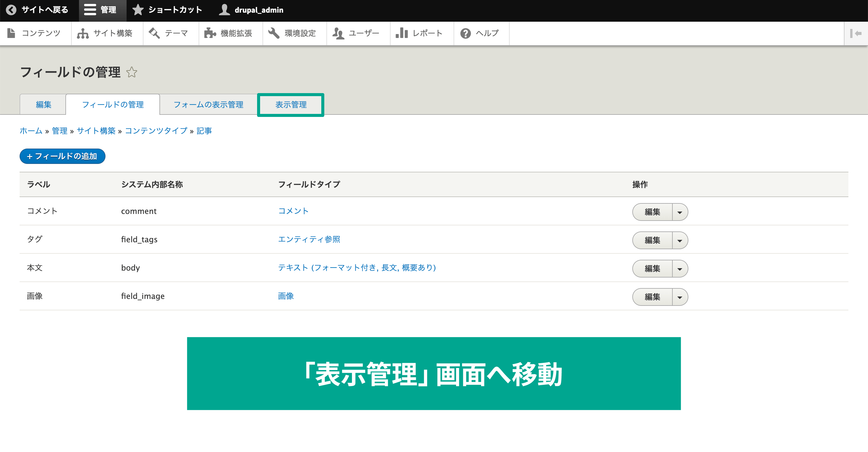Click the Reports bar chart icon
This screenshot has width=868, height=452.
(x=402, y=33)
